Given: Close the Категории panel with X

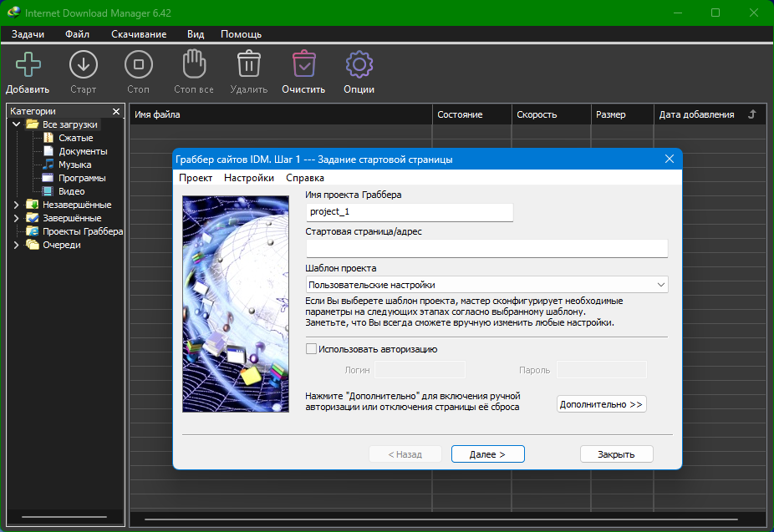Looking at the screenshot, I should point(115,111).
